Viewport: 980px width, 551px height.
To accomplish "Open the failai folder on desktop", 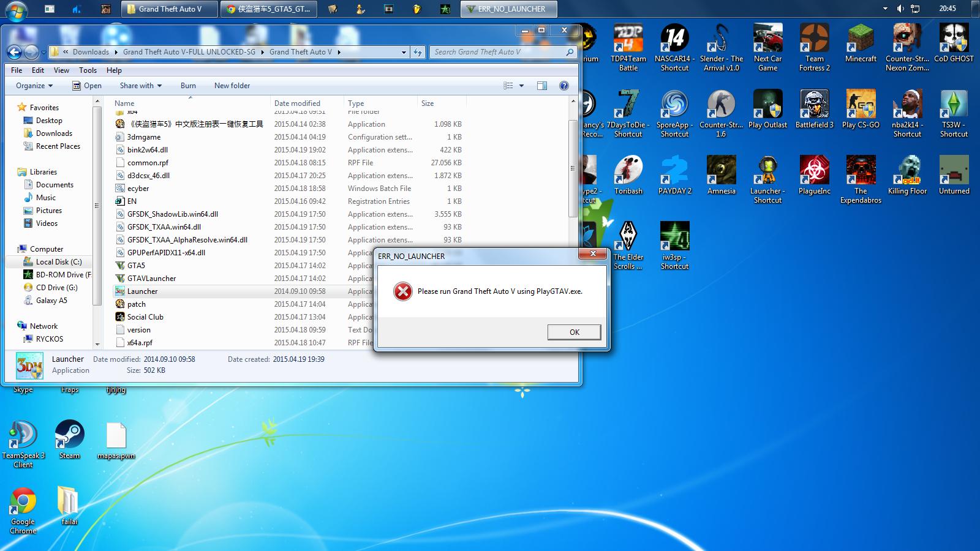I will (69, 506).
